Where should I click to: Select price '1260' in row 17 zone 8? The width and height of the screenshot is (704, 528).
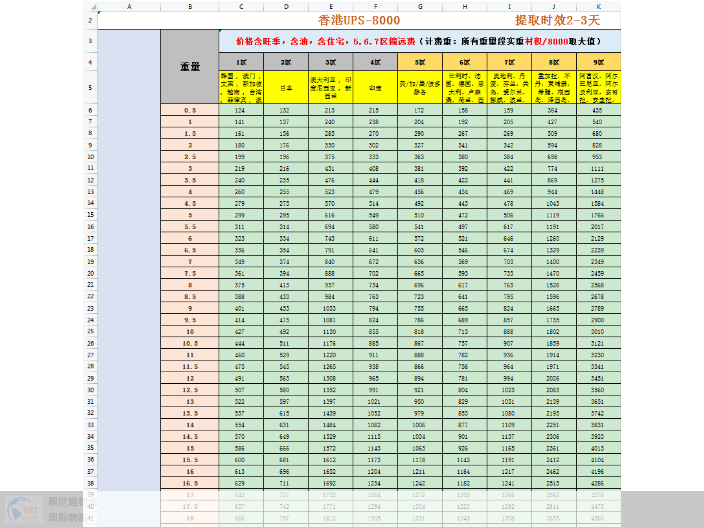pyautogui.click(x=554, y=238)
